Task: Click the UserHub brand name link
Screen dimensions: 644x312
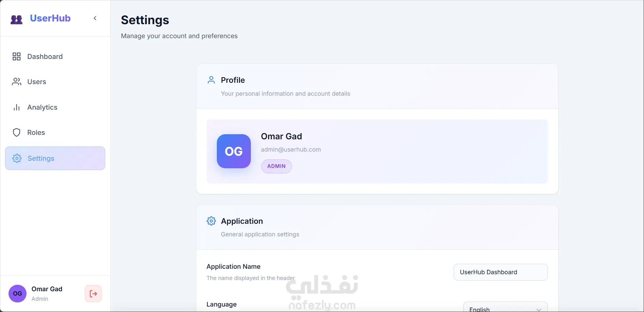Action: 50,18
